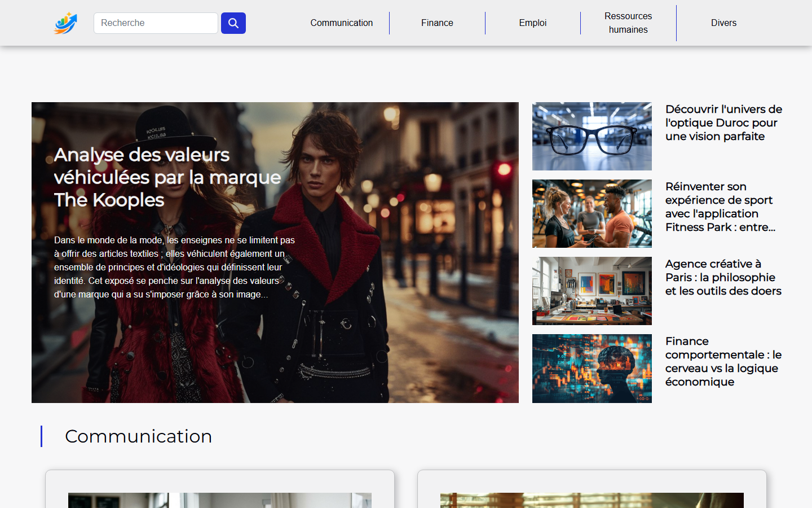This screenshot has width=812, height=508.
Task: Open the brain and stock charts thumbnail
Action: pyautogui.click(x=592, y=369)
